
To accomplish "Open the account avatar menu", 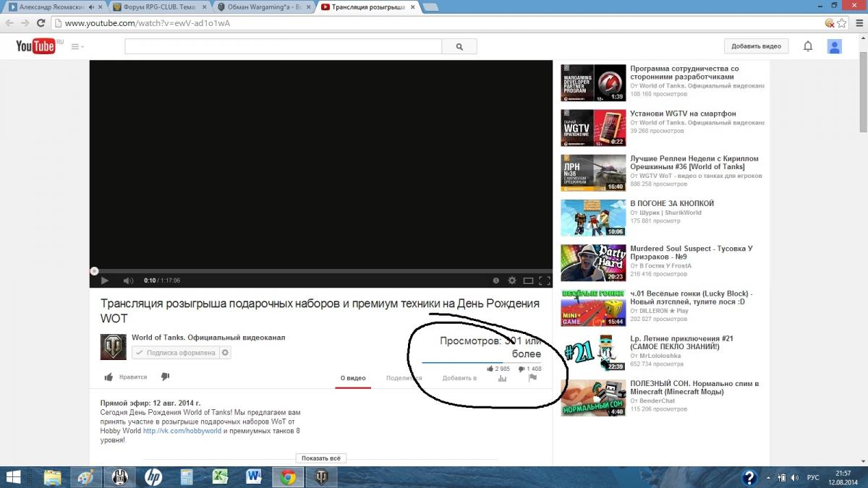I will 835,46.
